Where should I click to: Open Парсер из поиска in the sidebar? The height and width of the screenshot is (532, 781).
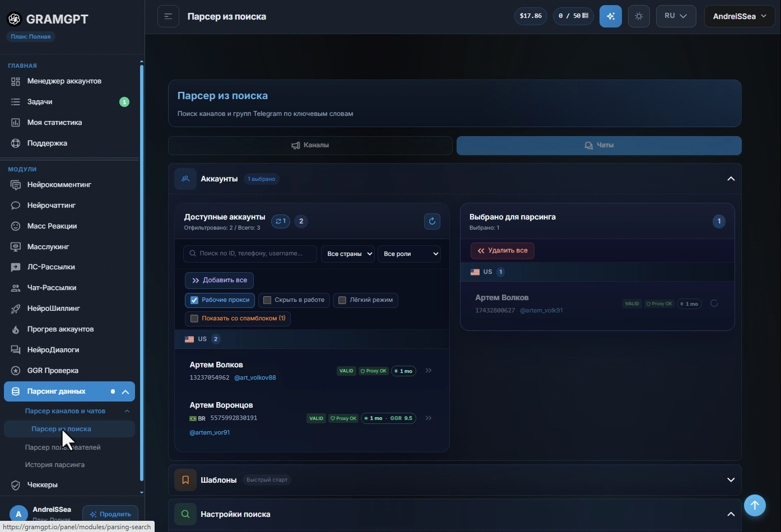tap(69, 429)
